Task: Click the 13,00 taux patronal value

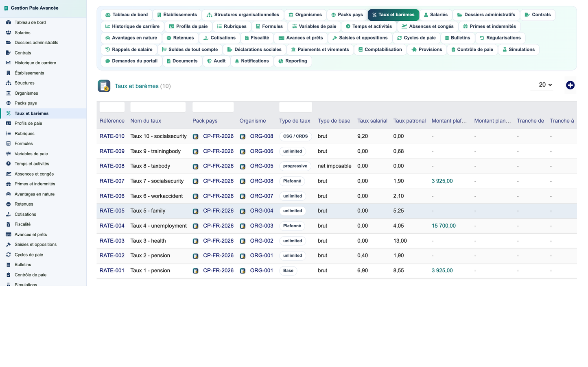Action: pos(400,241)
